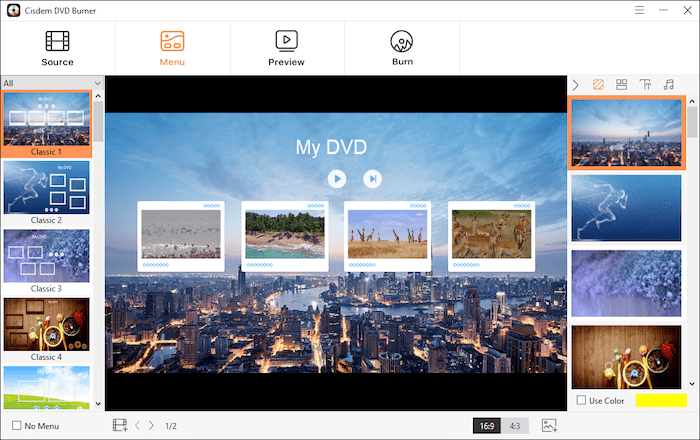The width and height of the screenshot is (700, 440).
Task: Click the My DVD title text
Action: (x=331, y=147)
